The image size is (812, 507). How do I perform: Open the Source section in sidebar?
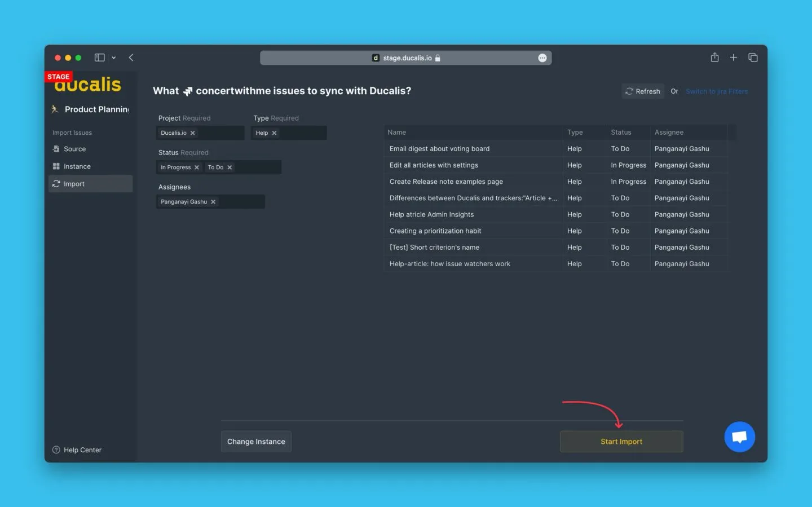point(74,149)
